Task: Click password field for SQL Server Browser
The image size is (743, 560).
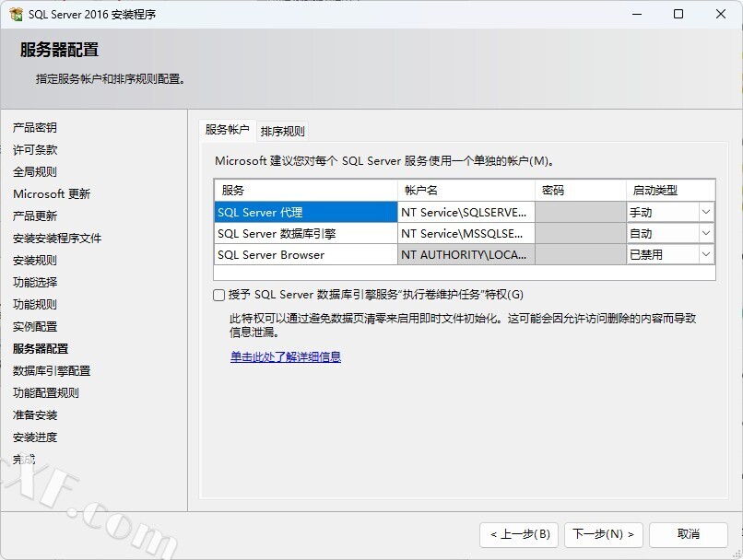Action: pyautogui.click(x=581, y=255)
